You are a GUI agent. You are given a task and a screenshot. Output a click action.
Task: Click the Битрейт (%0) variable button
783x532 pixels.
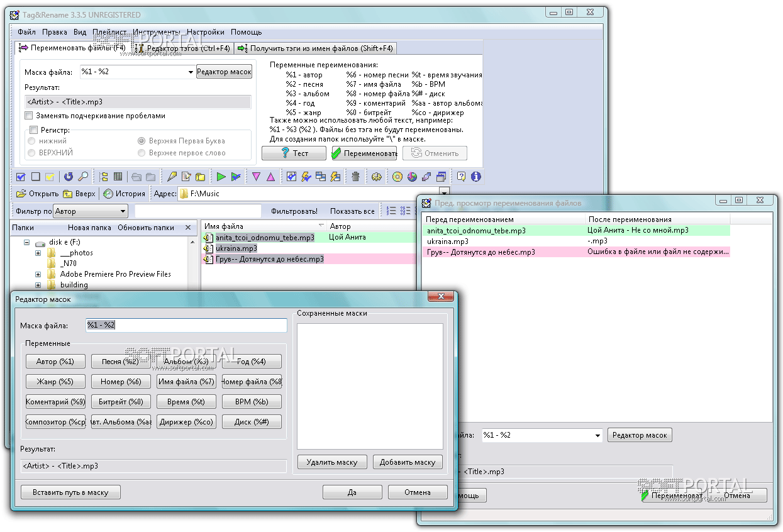click(x=121, y=402)
